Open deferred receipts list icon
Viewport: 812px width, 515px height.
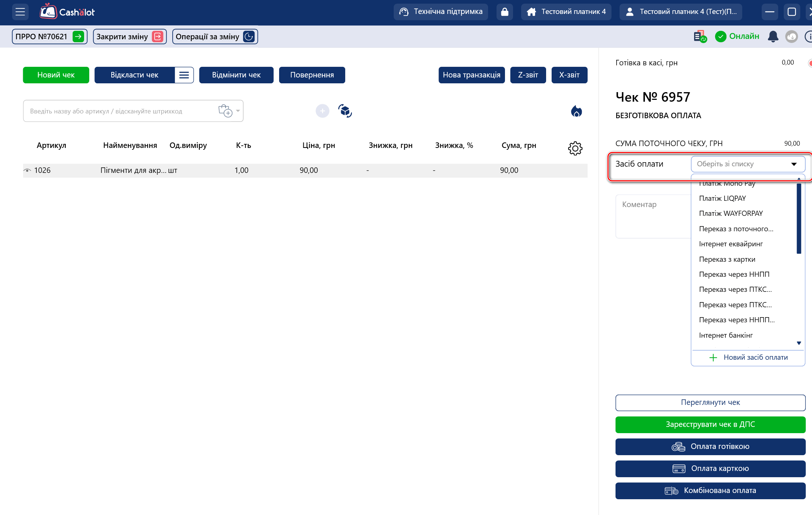[x=184, y=75]
